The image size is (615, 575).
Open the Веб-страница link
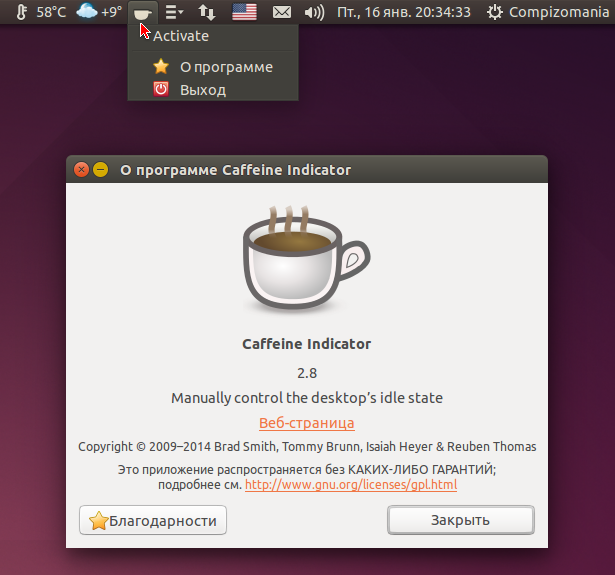[x=307, y=423]
